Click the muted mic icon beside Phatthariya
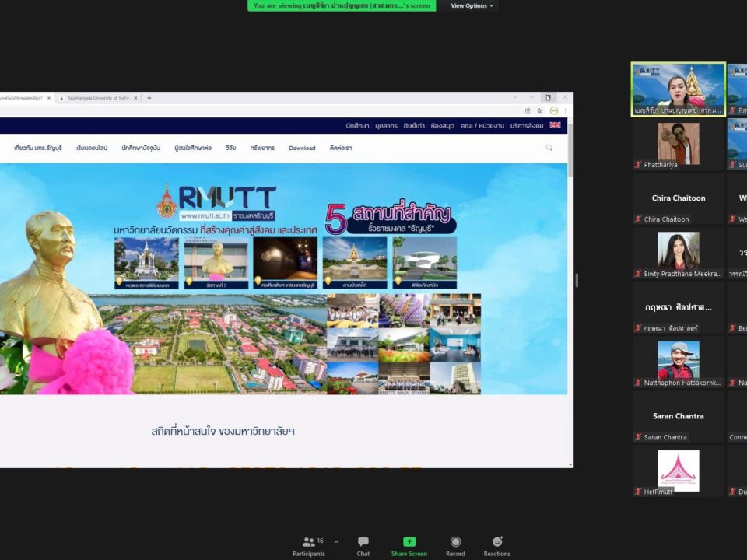This screenshot has width=747, height=560. coord(638,165)
